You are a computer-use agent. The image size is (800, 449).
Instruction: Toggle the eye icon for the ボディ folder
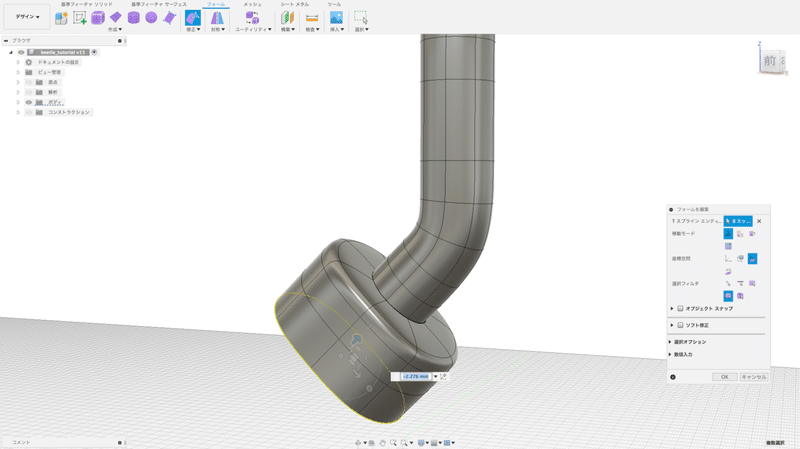[29, 102]
